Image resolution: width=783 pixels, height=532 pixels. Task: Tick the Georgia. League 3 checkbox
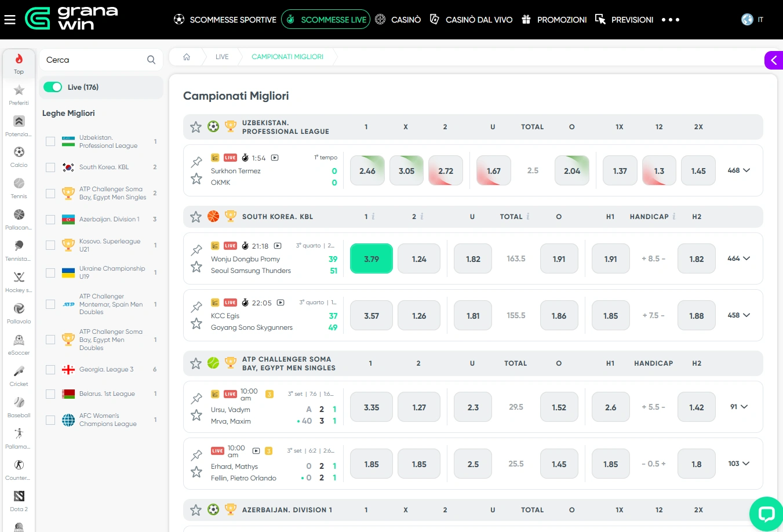point(50,370)
